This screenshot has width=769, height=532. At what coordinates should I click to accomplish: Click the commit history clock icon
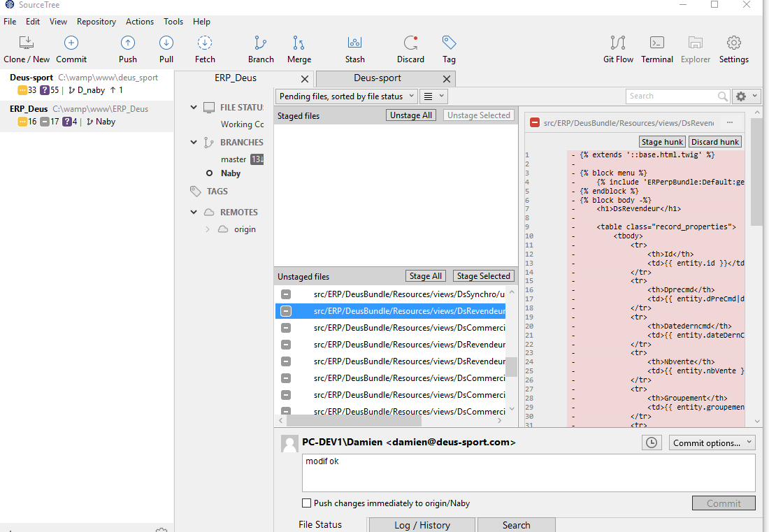(x=652, y=443)
